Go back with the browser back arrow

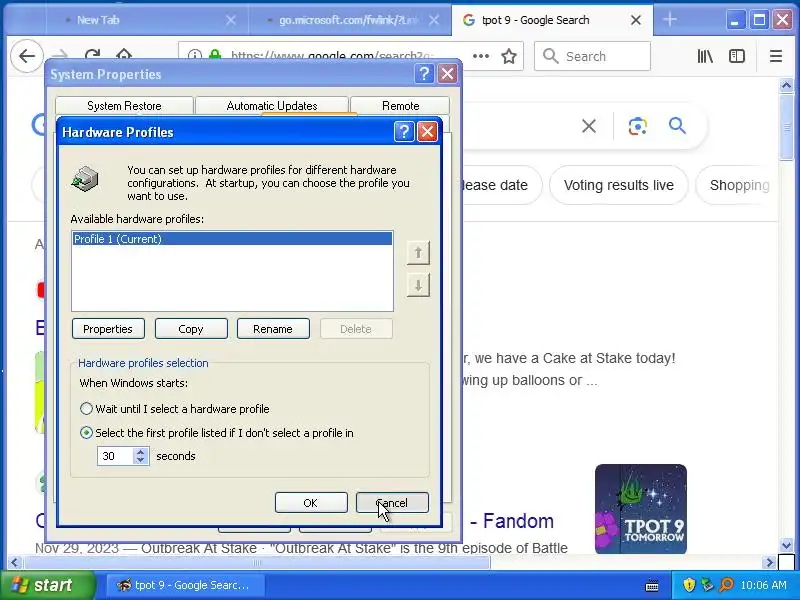coord(27,56)
